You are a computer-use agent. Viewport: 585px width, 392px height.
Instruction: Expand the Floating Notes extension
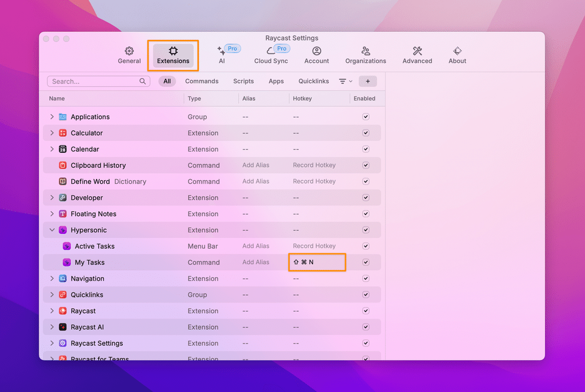click(52, 213)
